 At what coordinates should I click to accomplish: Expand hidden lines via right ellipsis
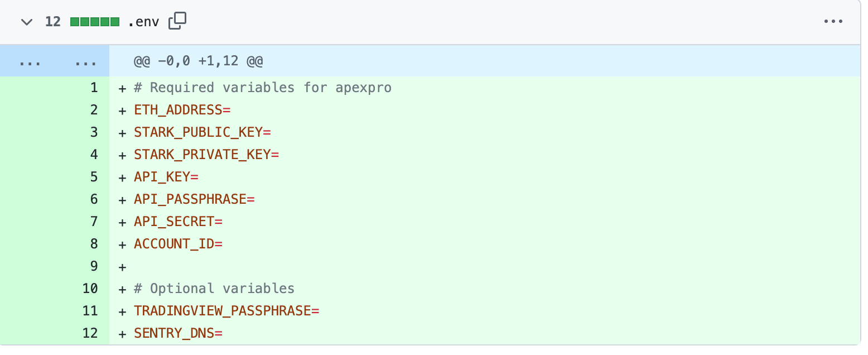click(x=85, y=61)
